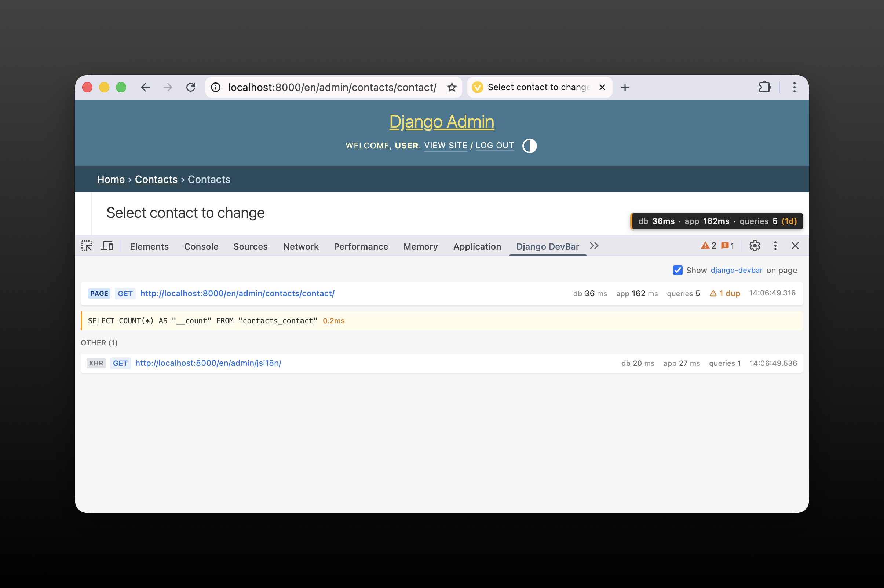Screen dimensions: 884x588
Task: Follow the VIEW SITE link
Action: click(446, 146)
